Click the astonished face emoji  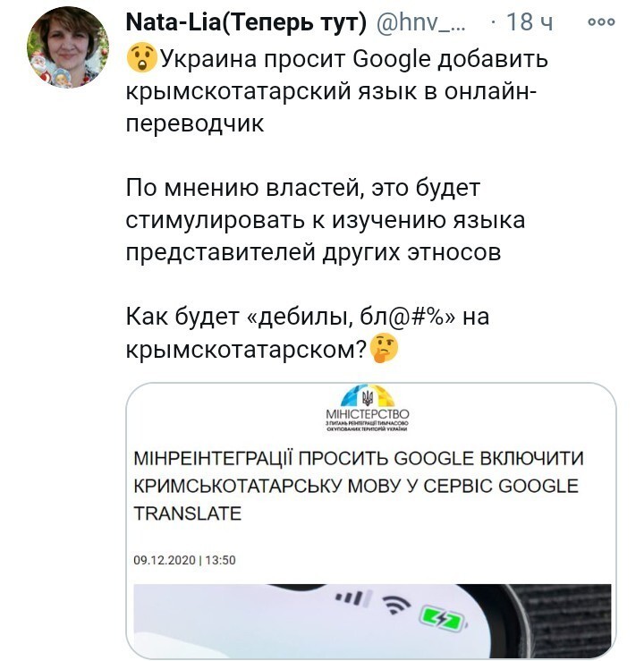[x=141, y=57]
